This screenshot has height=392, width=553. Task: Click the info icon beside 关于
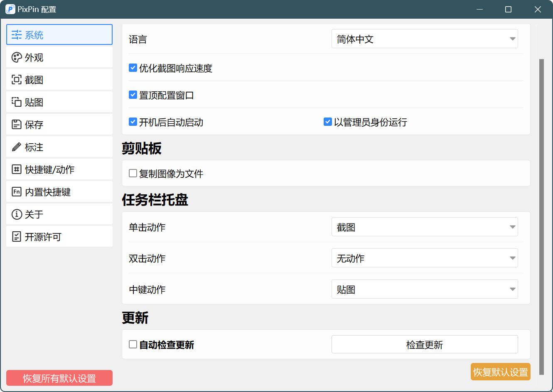17,214
